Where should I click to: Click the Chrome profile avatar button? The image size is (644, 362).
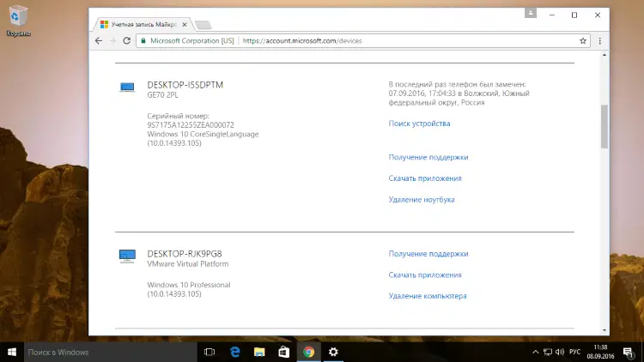pyautogui.click(x=531, y=13)
